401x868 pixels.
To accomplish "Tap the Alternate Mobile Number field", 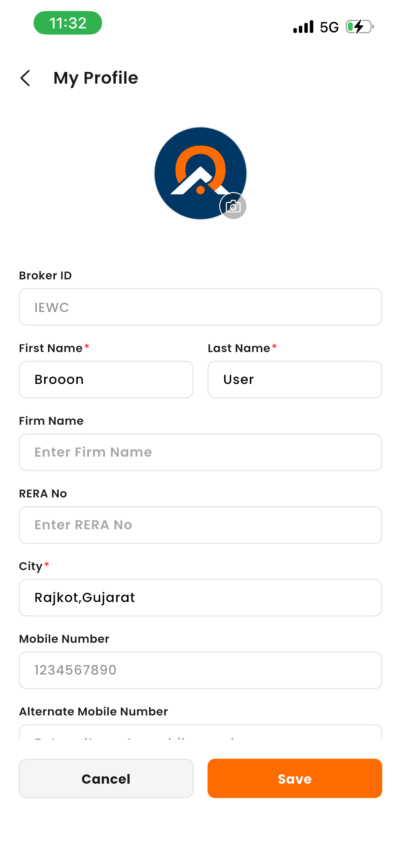I will [200, 733].
